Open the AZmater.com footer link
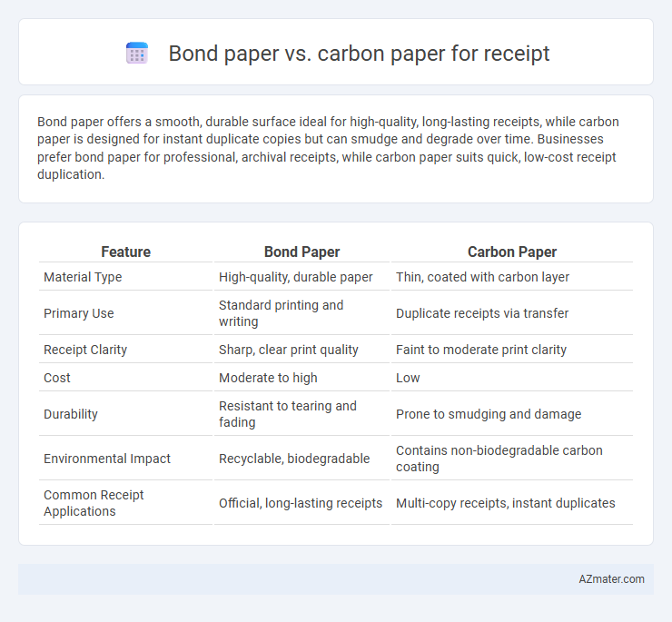This screenshot has width=672, height=622. coord(611,579)
